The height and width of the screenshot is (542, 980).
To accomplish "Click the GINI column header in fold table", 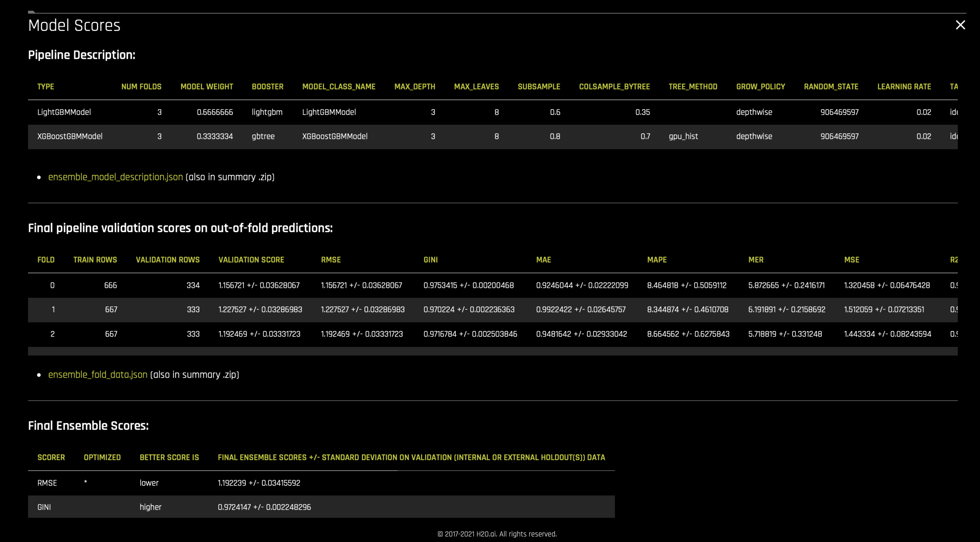I will click(430, 260).
